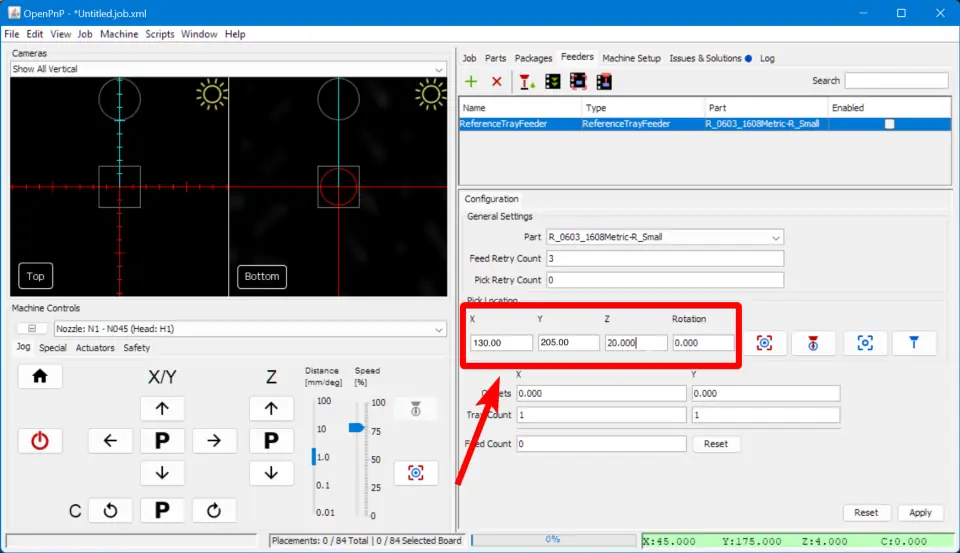Switch to the Machine Setup tab
The image size is (960, 553).
[631, 58]
